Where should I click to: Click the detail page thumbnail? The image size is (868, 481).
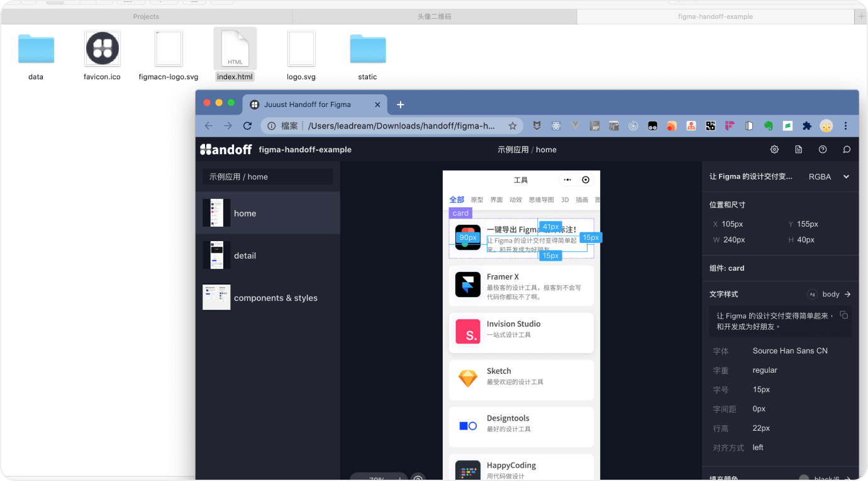[216, 255]
